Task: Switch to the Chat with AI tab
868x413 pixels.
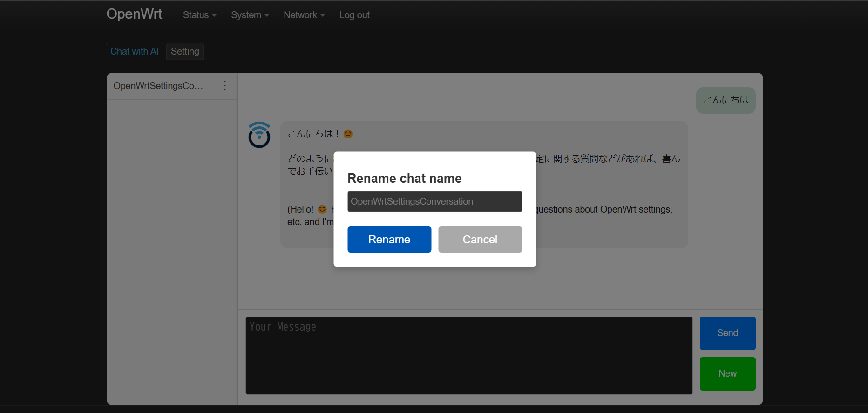Action: pos(135,51)
